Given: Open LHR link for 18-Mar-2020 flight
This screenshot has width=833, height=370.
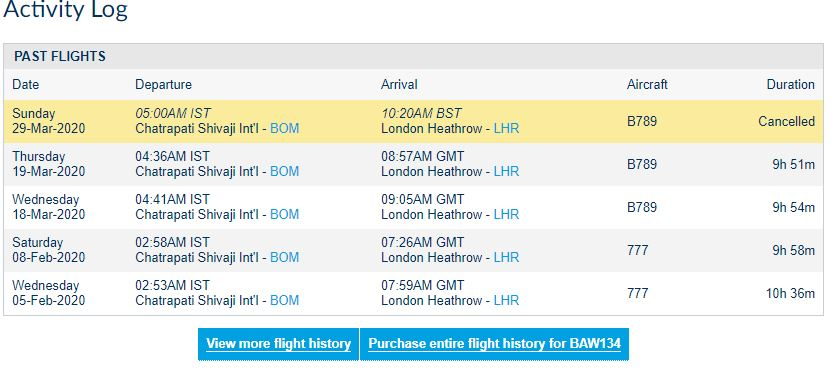Looking at the screenshot, I should [506, 215].
